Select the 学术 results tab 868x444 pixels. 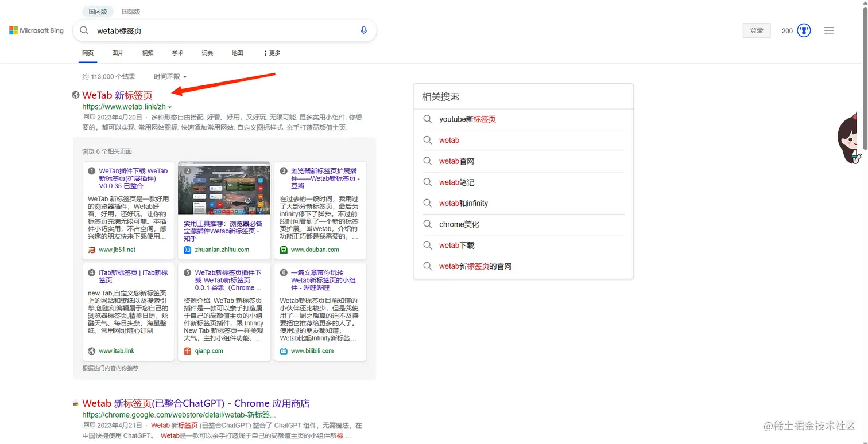(177, 53)
